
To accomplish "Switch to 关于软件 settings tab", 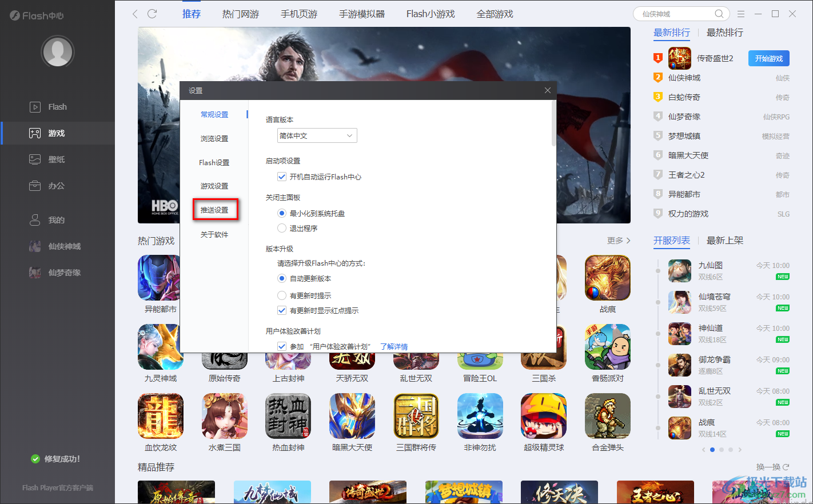I will click(x=214, y=234).
